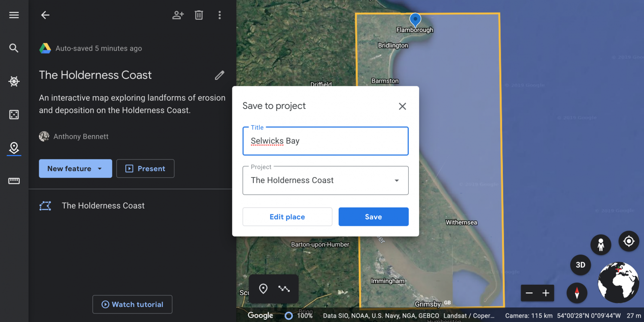Open the globe overview in the corner
Image resolution: width=644 pixels, height=322 pixels.
click(x=618, y=282)
